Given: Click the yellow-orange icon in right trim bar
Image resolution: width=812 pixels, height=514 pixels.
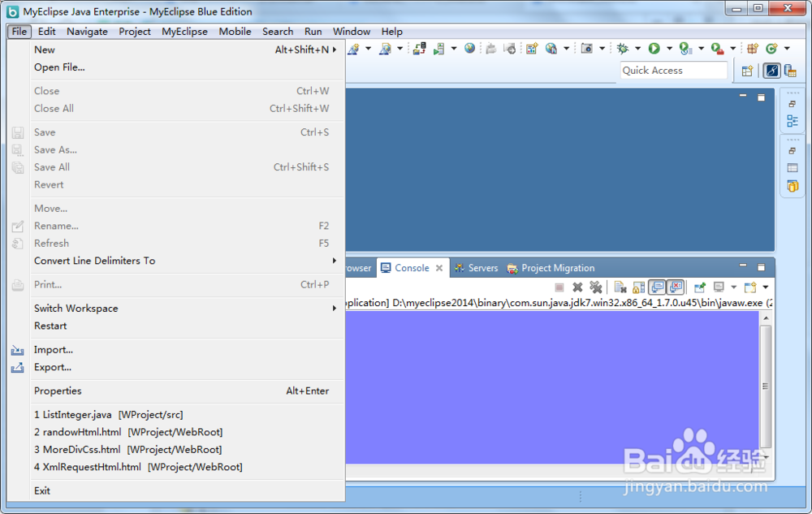Looking at the screenshot, I should click(x=793, y=186).
